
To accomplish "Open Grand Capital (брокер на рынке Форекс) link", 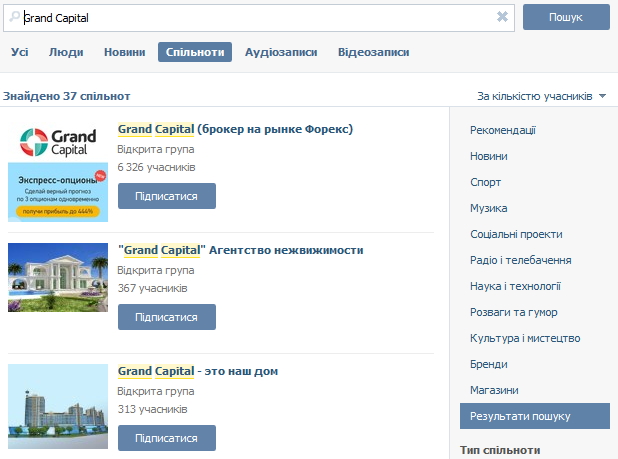I will pyautogui.click(x=235, y=129).
